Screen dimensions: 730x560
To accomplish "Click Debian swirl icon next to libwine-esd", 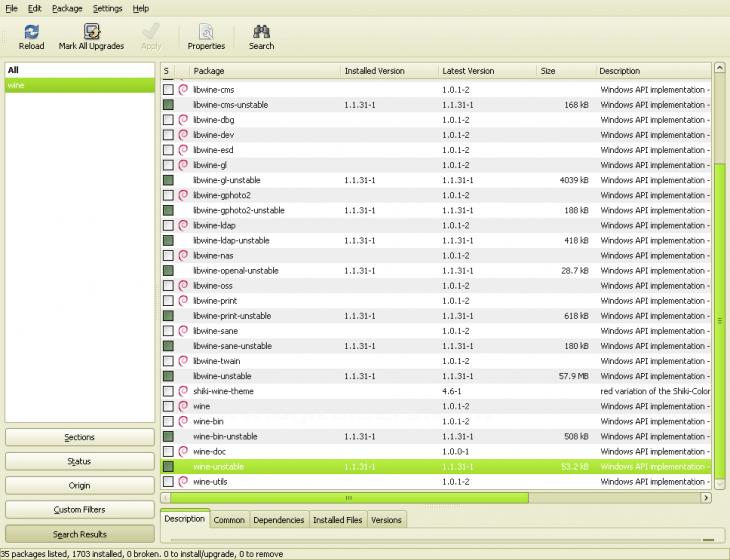I will click(x=183, y=150).
